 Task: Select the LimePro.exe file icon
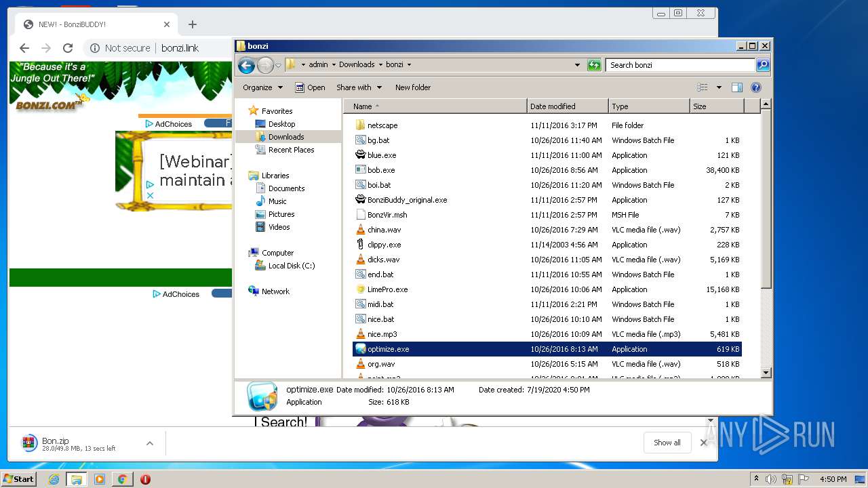(361, 289)
